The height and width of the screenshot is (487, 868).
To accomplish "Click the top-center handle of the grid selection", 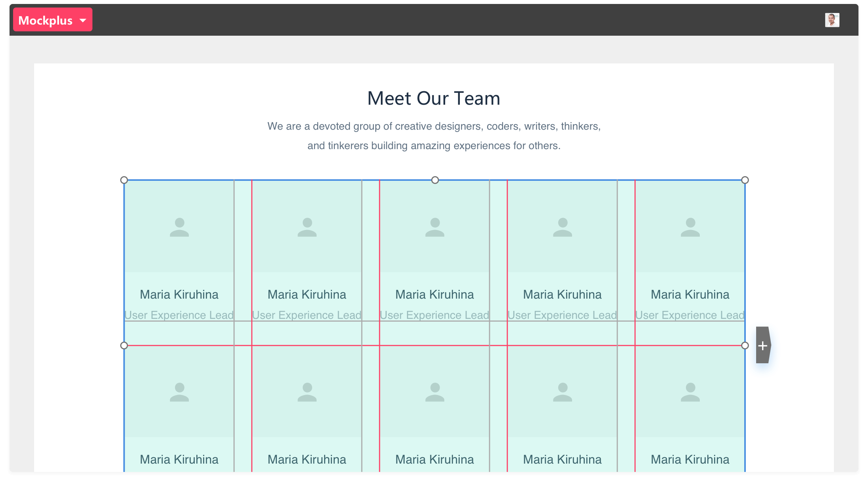I will pos(435,180).
